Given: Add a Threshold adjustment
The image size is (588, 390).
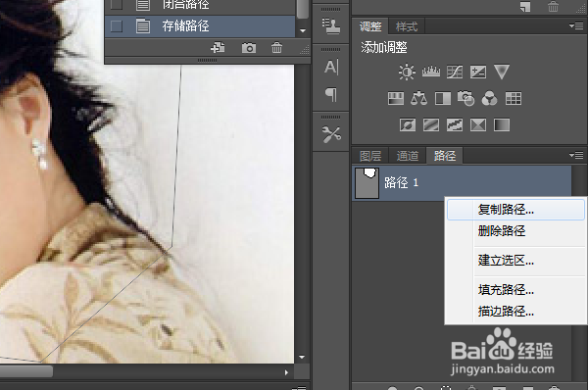Looking at the screenshot, I should click(455, 124).
